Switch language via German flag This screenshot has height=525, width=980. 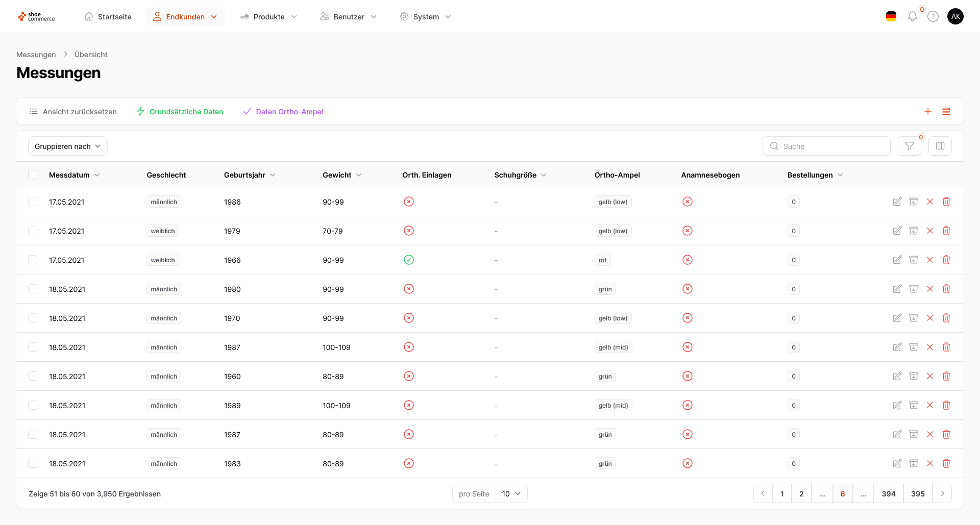(x=891, y=17)
